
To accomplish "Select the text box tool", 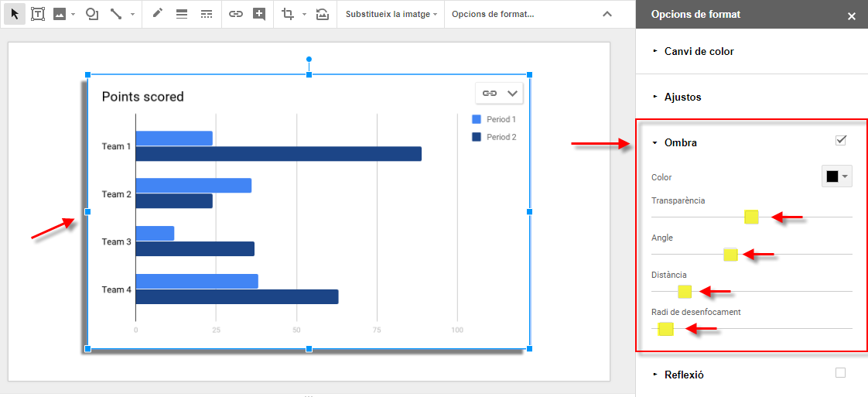I will point(38,15).
